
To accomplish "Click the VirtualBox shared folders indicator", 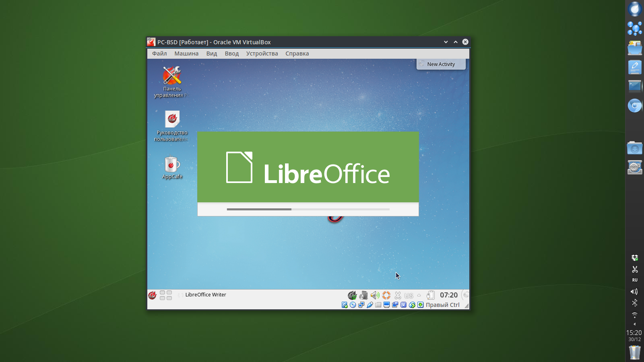I will (378, 305).
